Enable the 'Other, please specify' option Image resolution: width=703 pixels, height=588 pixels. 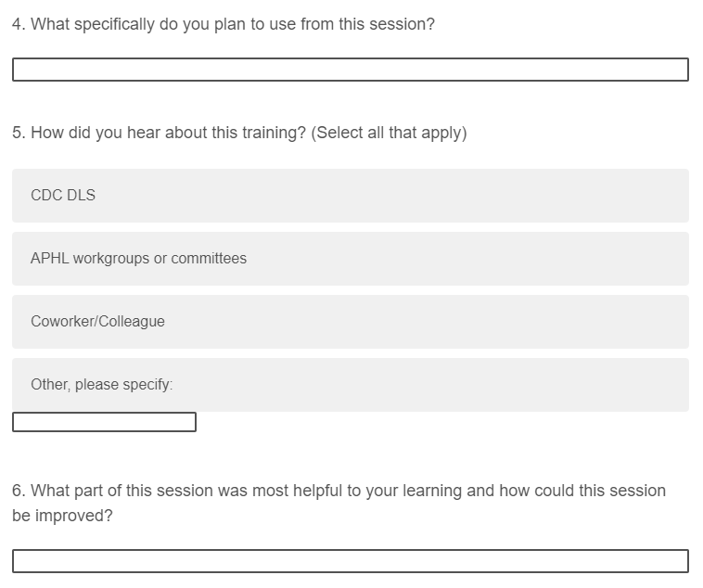350,385
